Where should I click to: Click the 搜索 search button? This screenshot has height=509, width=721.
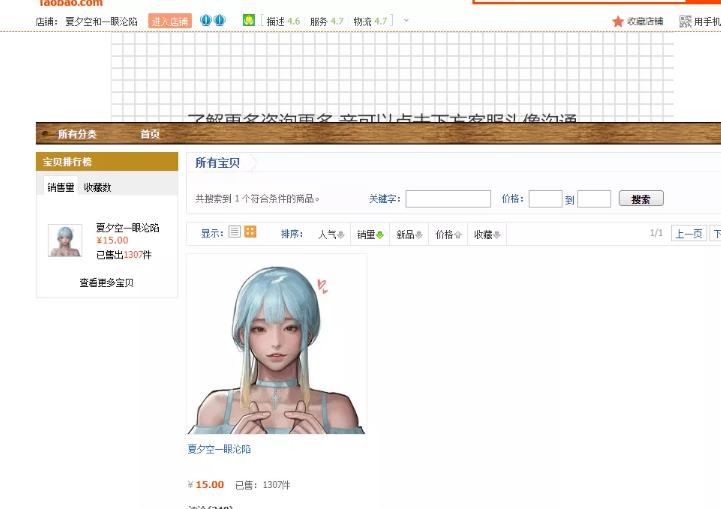[x=640, y=199]
